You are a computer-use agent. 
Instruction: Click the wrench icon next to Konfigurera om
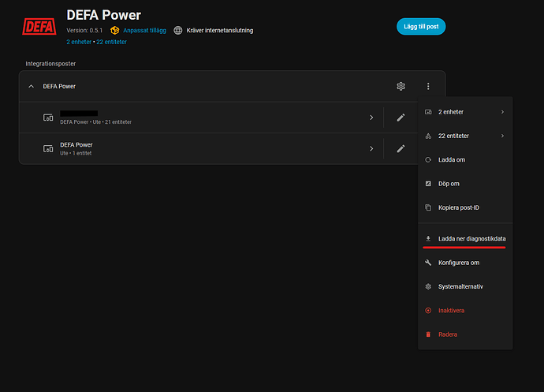pos(428,263)
